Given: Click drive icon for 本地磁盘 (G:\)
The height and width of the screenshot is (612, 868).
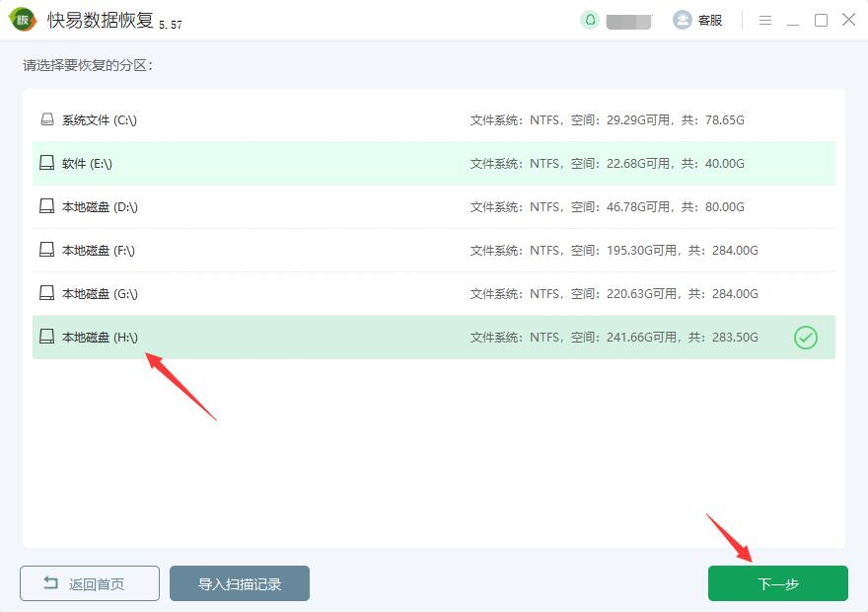Looking at the screenshot, I should (x=46, y=294).
